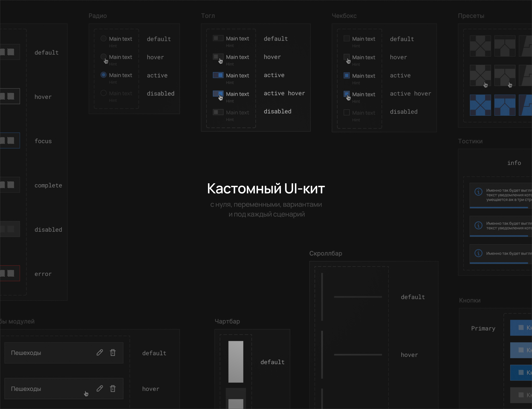Viewport: 532px width, 409px height.
Task: Click the info icon in the three-line toast
Action: 478,192
